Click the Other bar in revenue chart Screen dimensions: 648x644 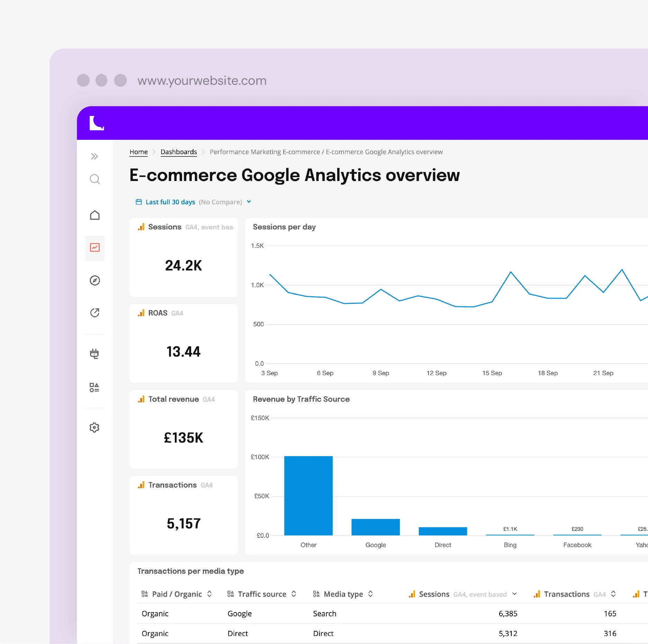coord(308,496)
